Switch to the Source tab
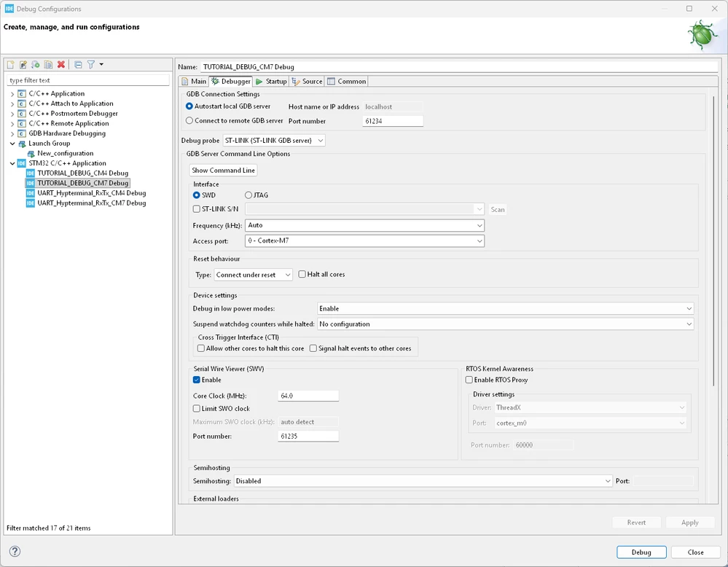Screen dimensions: 728x567 pyautogui.click(x=307, y=82)
